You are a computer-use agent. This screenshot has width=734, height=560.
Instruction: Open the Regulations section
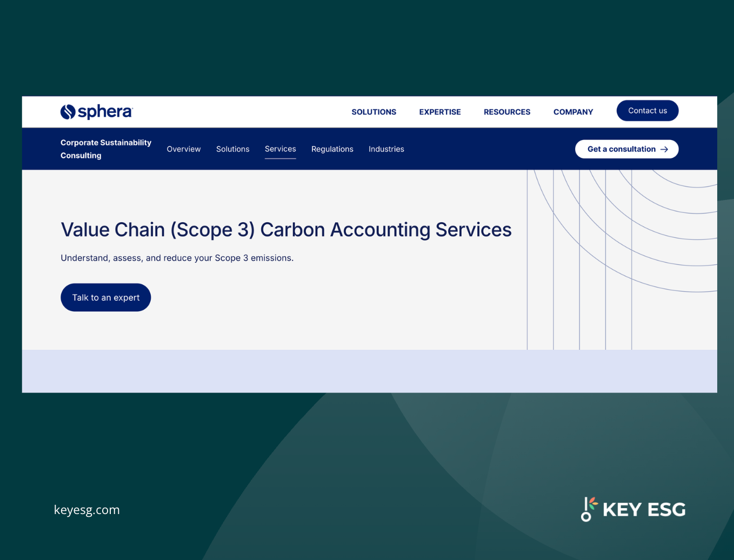332,149
